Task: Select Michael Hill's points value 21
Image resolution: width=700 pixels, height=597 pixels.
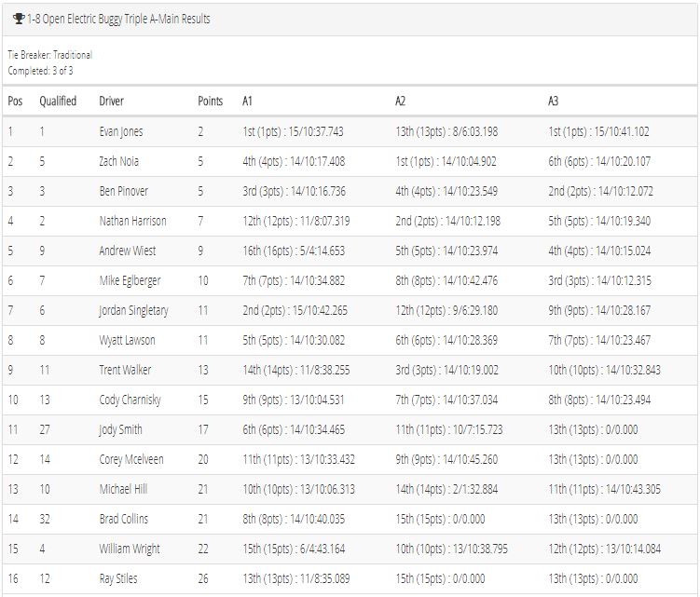Action: (x=203, y=489)
